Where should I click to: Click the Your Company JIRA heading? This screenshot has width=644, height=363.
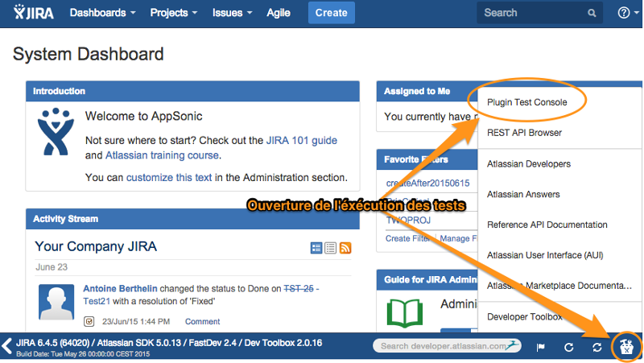coord(96,246)
